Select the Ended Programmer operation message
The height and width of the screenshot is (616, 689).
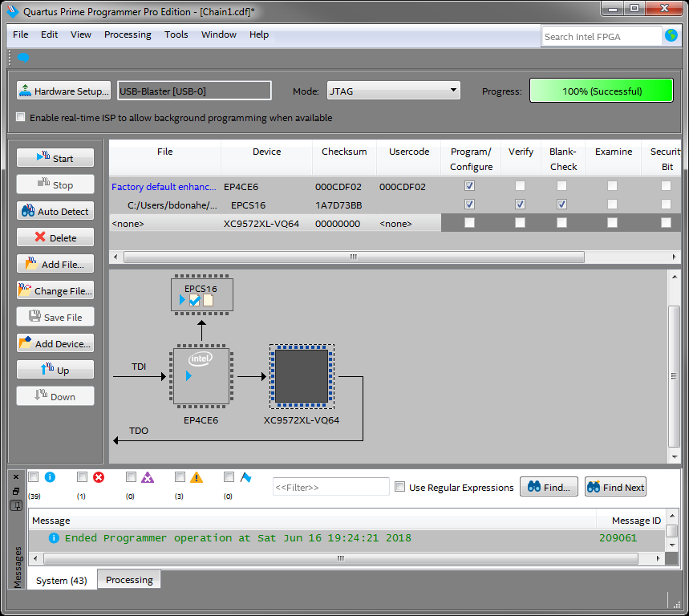(347, 537)
